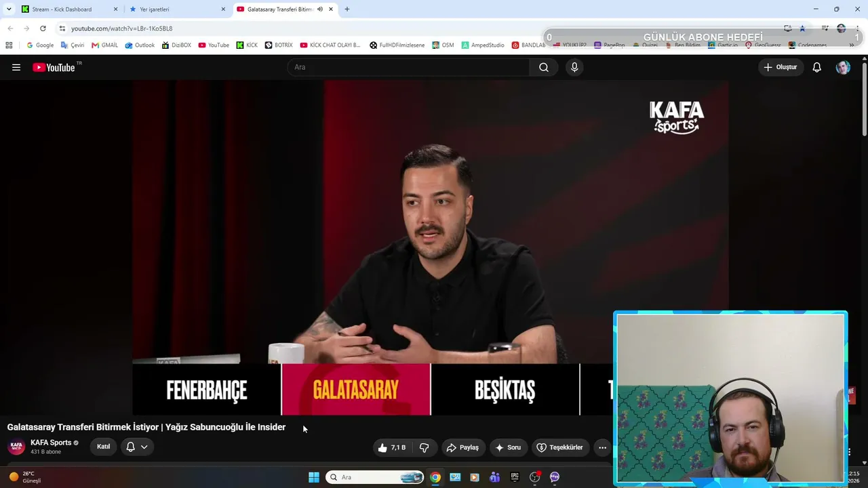Start voice search with the microphone icon
Viewport: 868px width, 488px height.
(x=574, y=67)
